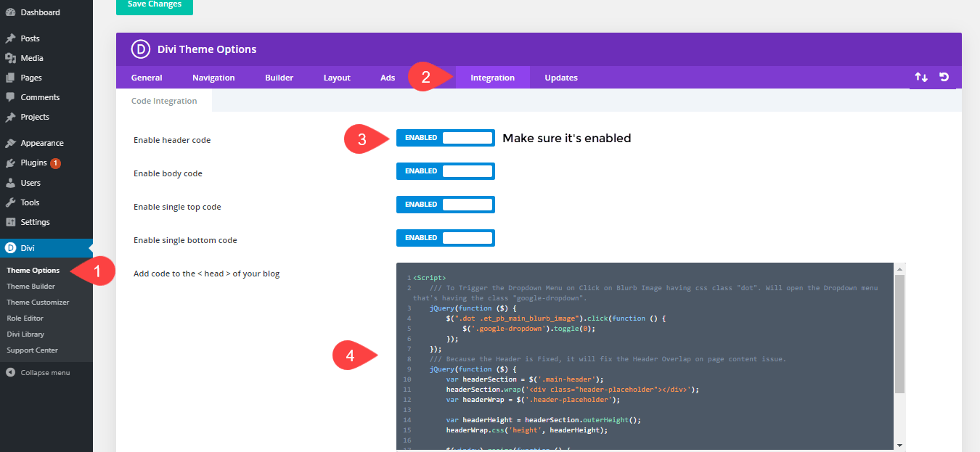Click the Plugins update count badge

[56, 163]
